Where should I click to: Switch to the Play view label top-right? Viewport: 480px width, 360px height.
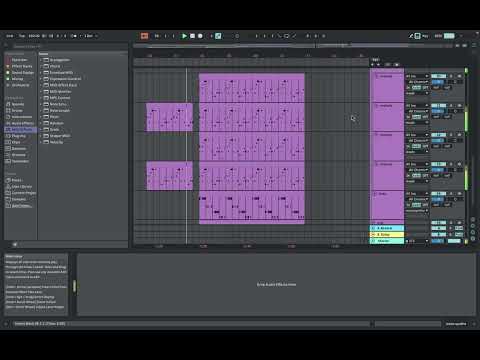pyautogui.click(x=425, y=36)
